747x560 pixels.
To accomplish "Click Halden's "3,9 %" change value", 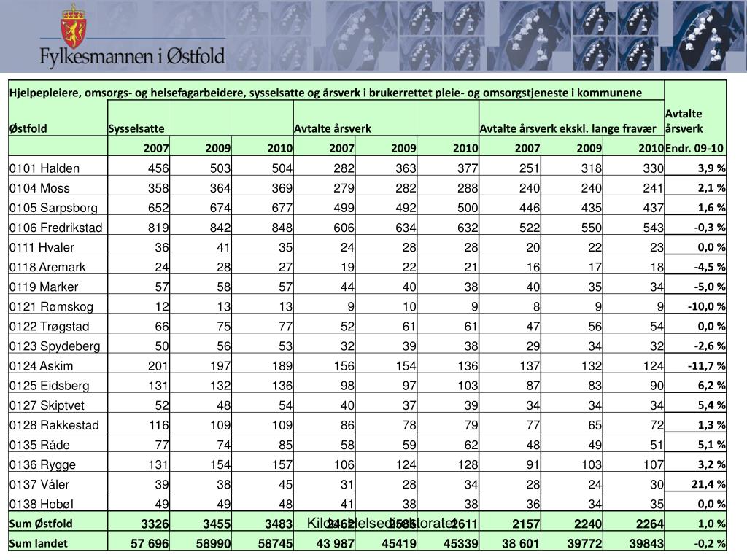I will (x=712, y=168).
